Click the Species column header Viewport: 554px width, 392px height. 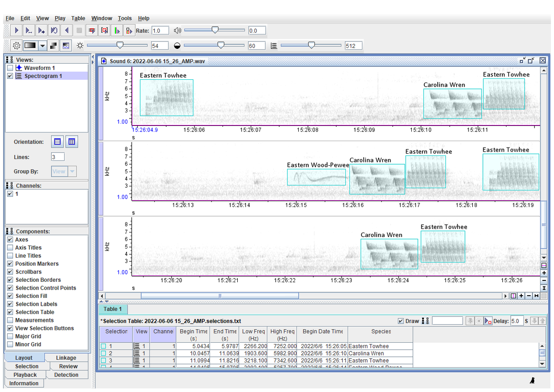pos(381,332)
